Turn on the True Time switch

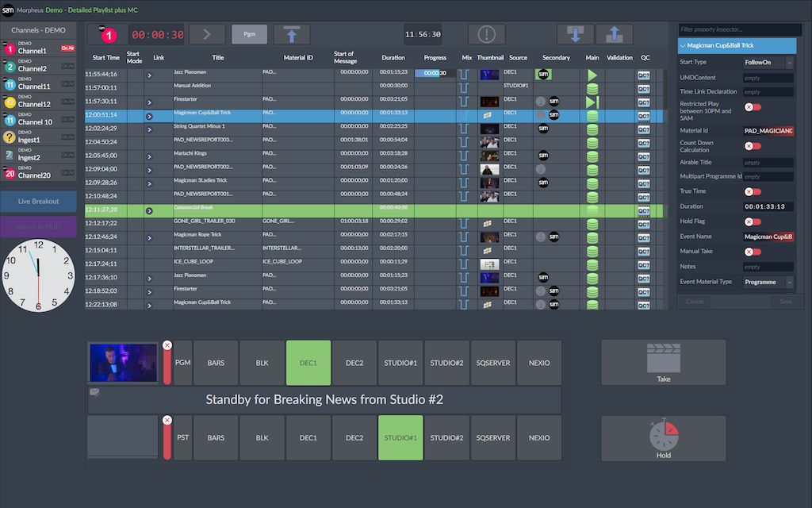(x=753, y=191)
